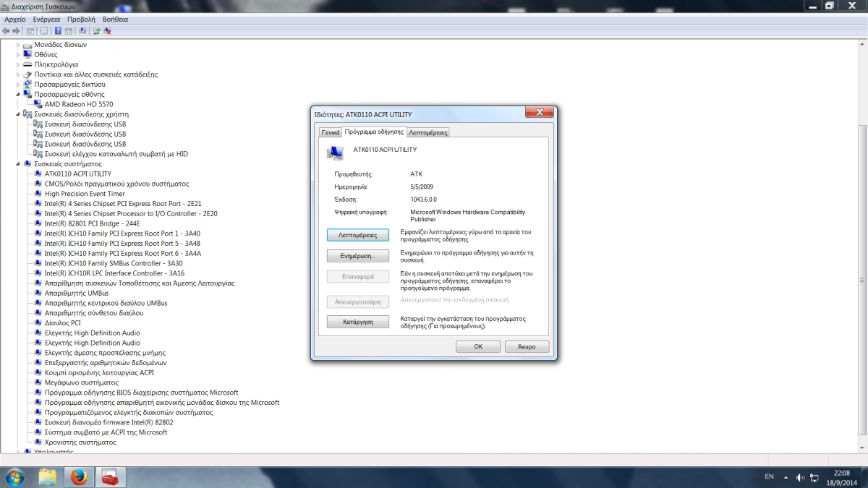Click the icon beside ATK0110 ACPI UTILITY in tree
868x488 pixels.
coord(38,174)
